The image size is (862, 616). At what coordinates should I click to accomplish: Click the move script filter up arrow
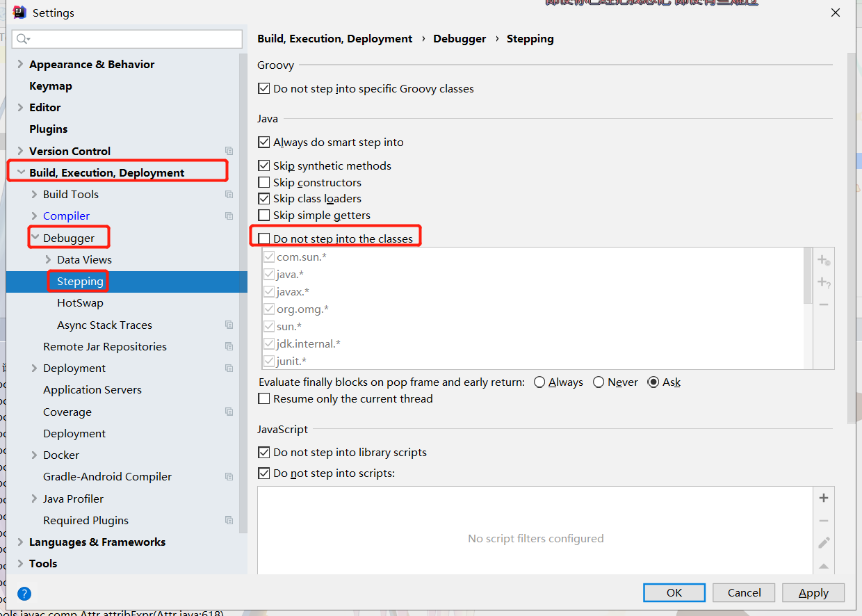point(824,566)
